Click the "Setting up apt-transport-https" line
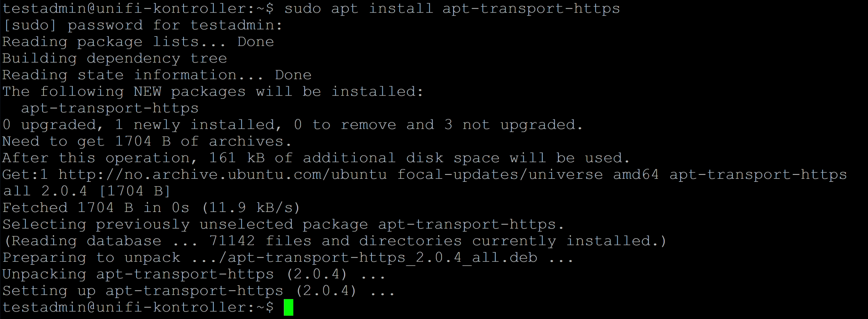868x319 pixels. pyautogui.click(x=198, y=291)
